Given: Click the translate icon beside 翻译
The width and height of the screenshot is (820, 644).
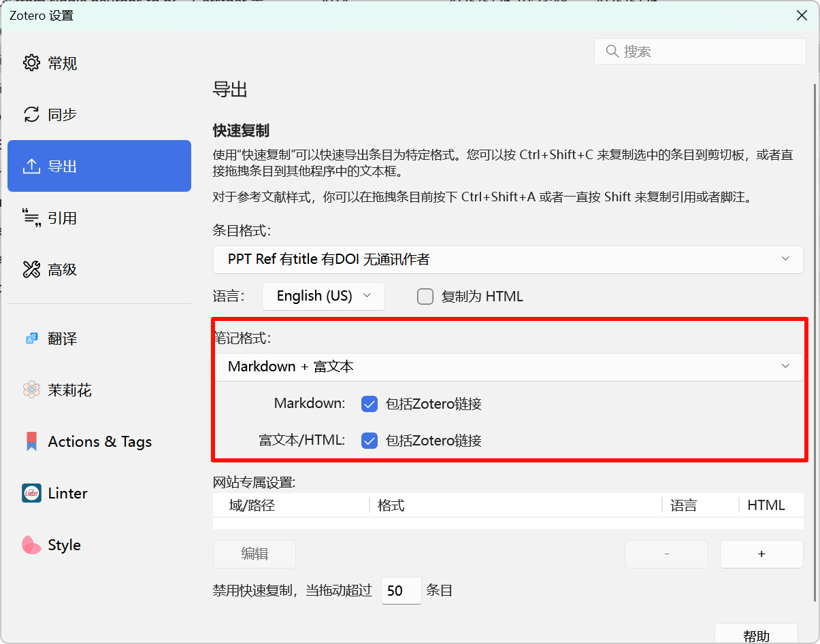Looking at the screenshot, I should coord(31,338).
